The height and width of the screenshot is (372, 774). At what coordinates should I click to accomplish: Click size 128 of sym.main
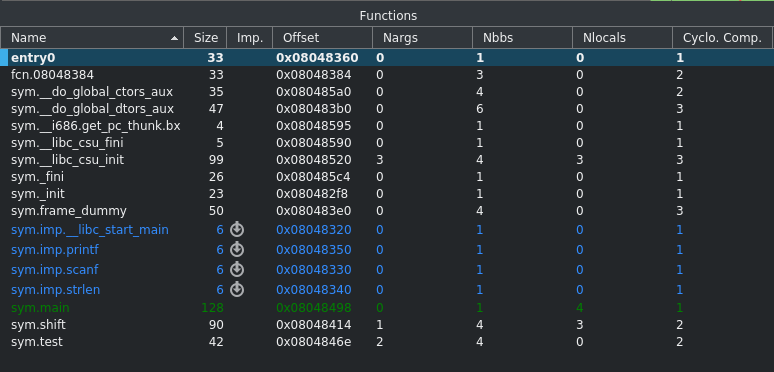pos(212,308)
